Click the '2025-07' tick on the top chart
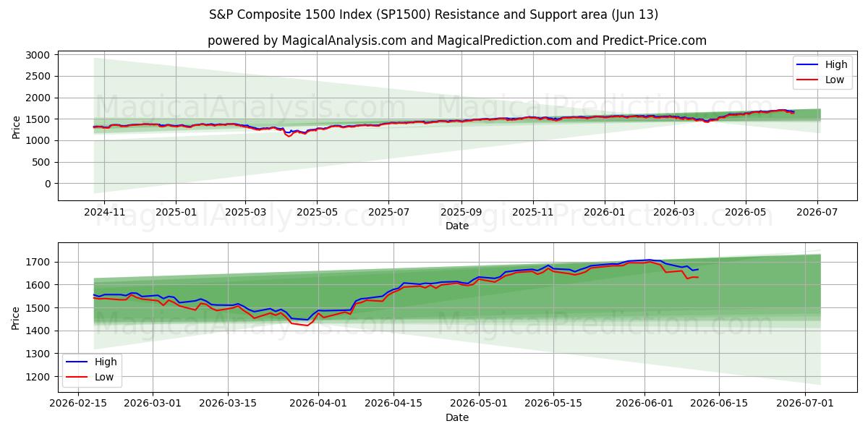 [388, 212]
